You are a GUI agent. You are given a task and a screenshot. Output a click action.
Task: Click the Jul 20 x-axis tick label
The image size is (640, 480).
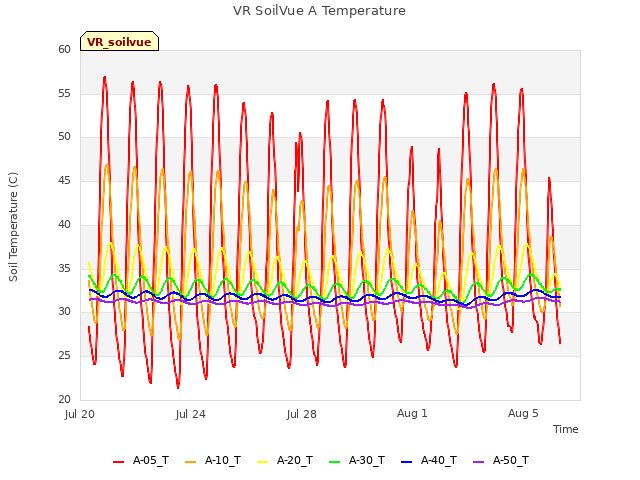(x=80, y=414)
